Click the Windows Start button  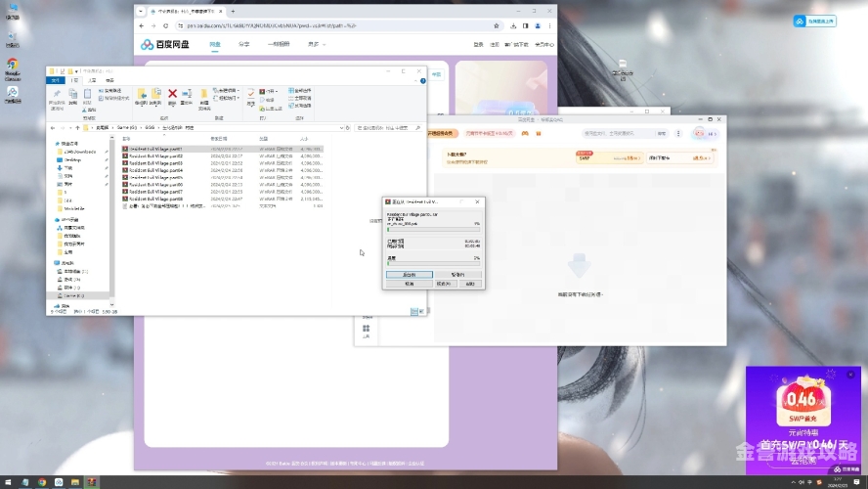[8, 482]
